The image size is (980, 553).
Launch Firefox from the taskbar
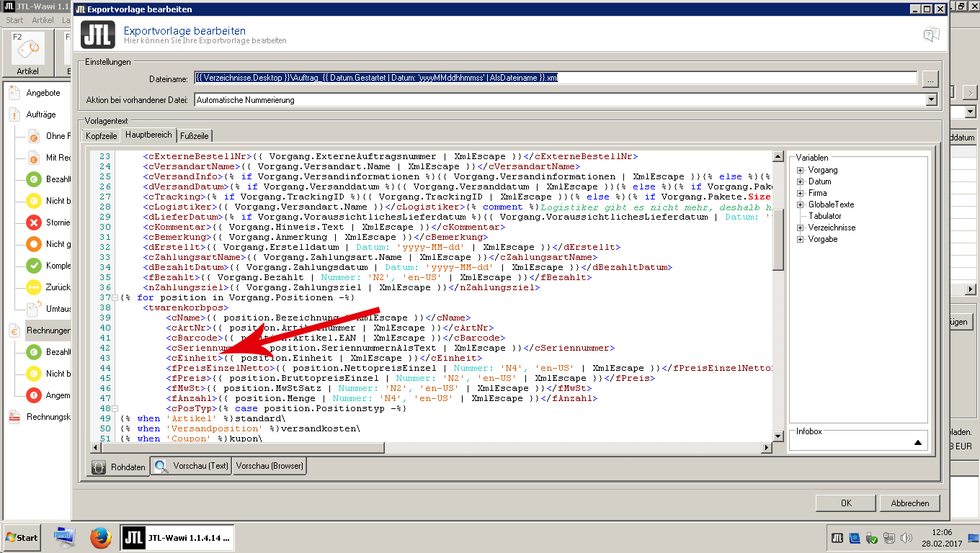(101, 537)
